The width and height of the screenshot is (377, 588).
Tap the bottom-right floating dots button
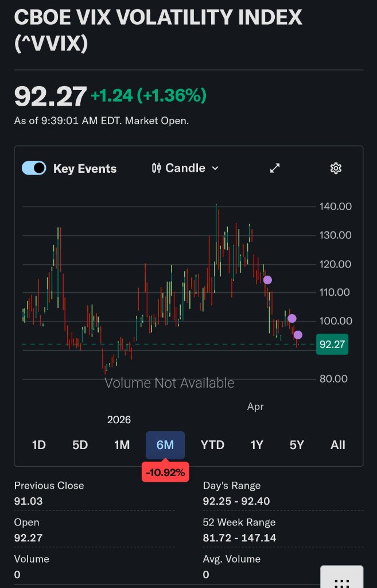pos(341,579)
